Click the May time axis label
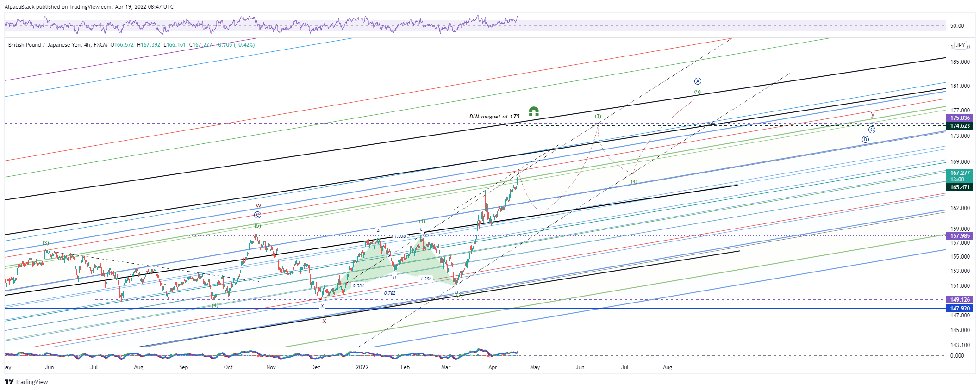980x390 pixels. point(535,367)
